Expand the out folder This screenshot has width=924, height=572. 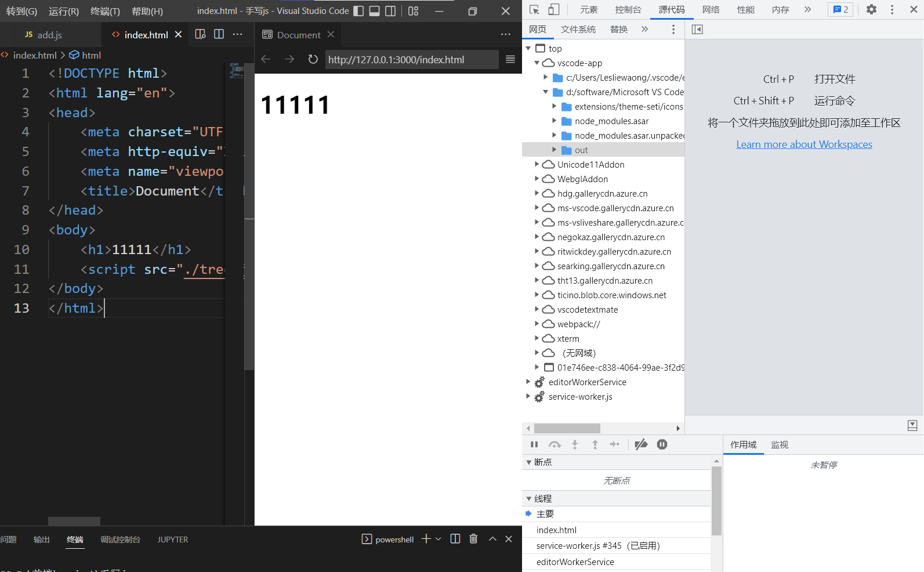[x=554, y=150]
